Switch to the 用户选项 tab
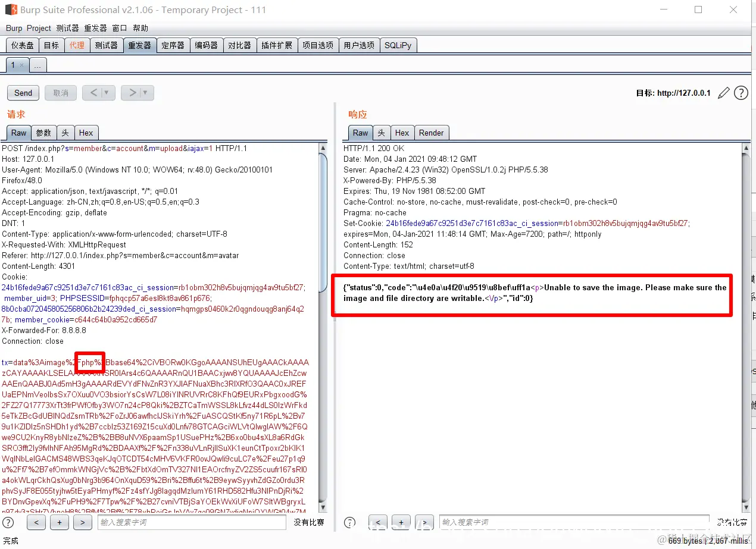The width and height of the screenshot is (756, 549). coord(359,45)
